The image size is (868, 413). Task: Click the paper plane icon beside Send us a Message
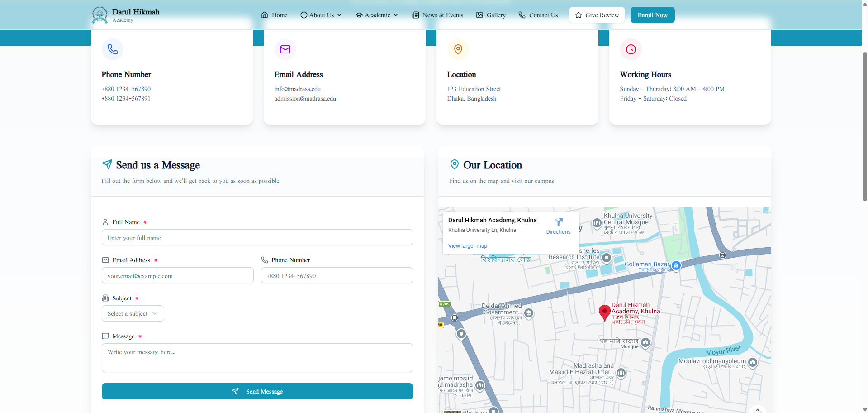107,164
